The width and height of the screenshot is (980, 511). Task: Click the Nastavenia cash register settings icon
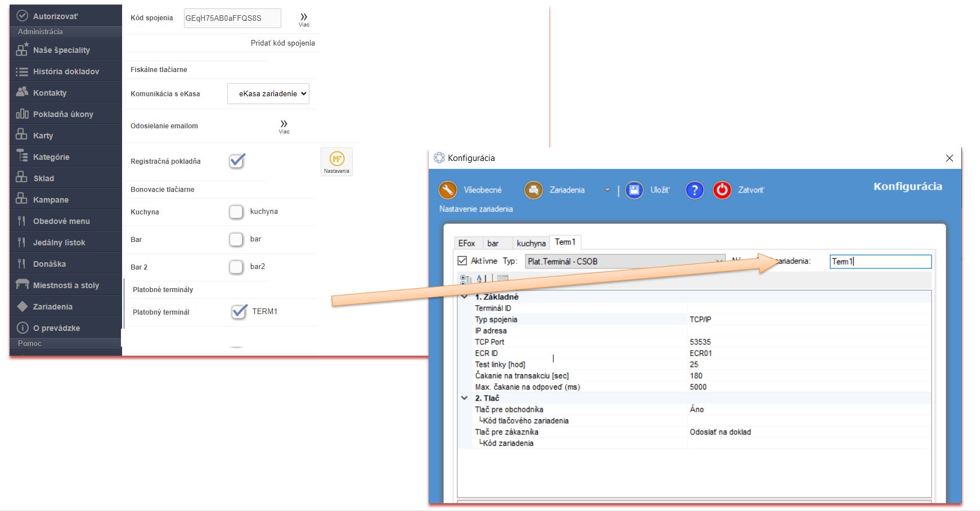336,161
